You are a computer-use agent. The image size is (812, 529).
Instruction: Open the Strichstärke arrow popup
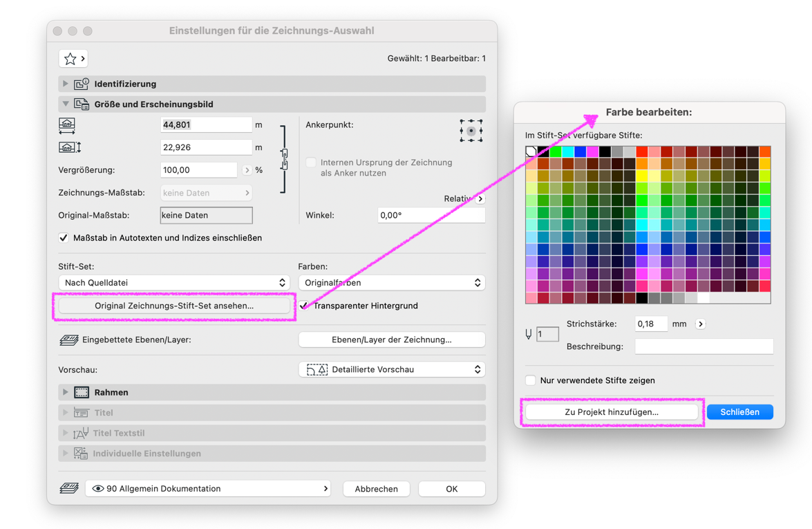pos(701,324)
